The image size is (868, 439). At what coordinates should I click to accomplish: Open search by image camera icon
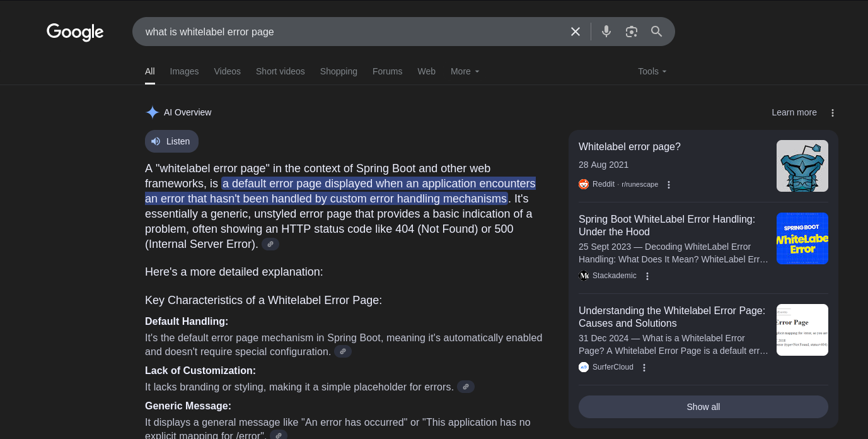[x=632, y=32]
